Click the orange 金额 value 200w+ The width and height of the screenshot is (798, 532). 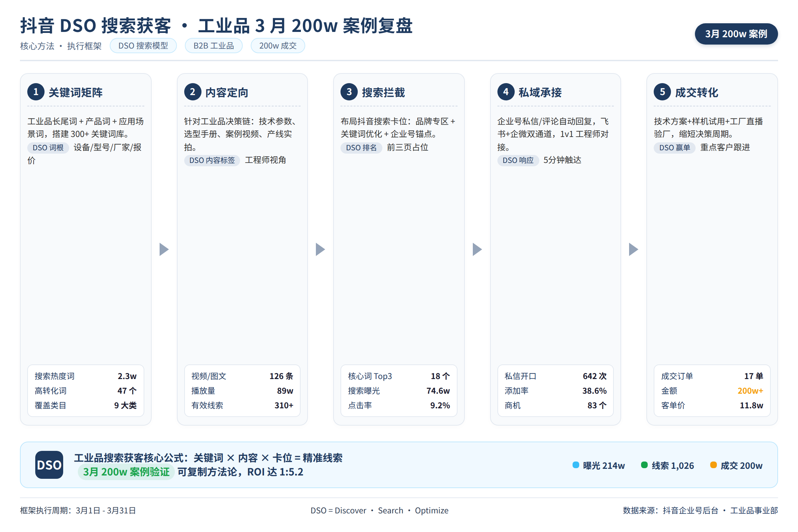pos(750,390)
